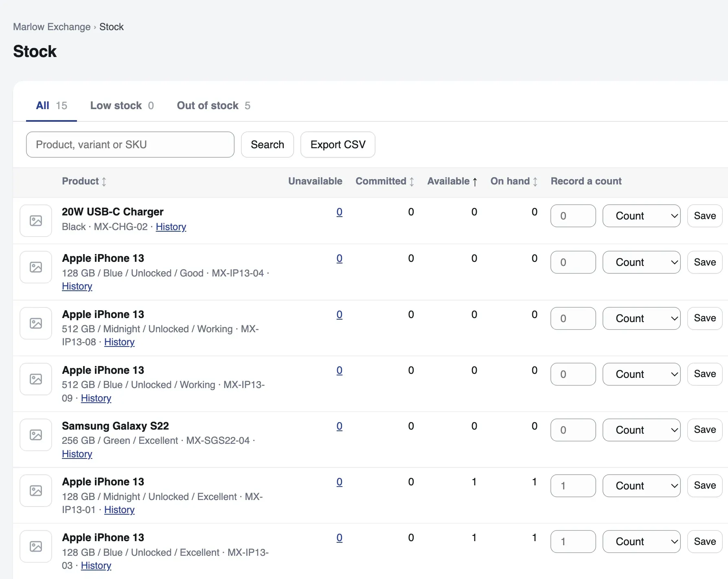Save count for Samsung Galaxy S22
The width and height of the screenshot is (728, 579).
(x=705, y=430)
